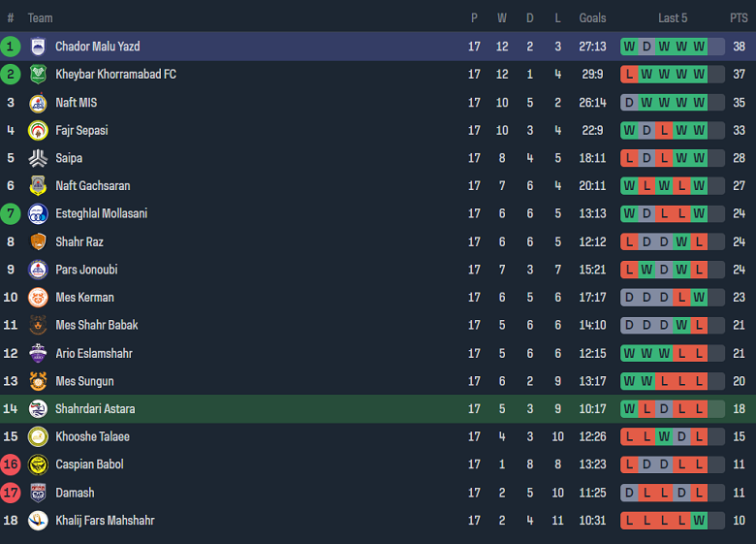The height and width of the screenshot is (544, 756).
Task: Click the Fajr Sepasi team crest
Action: click(38, 131)
